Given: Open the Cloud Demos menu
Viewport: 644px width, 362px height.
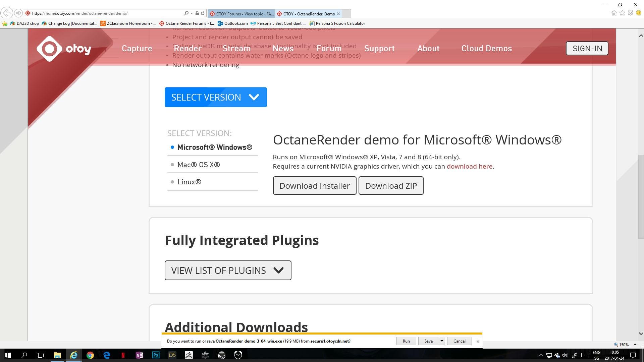Looking at the screenshot, I should (x=486, y=48).
